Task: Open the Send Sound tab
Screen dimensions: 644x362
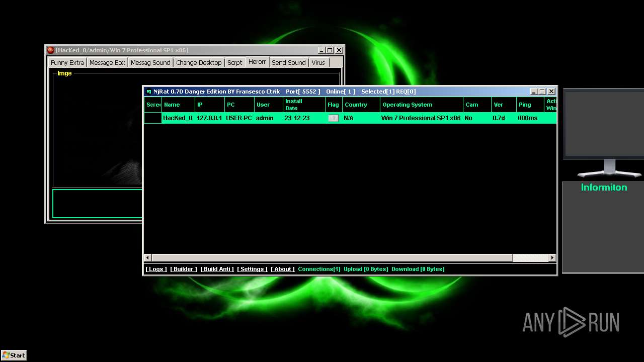Action: pos(289,62)
